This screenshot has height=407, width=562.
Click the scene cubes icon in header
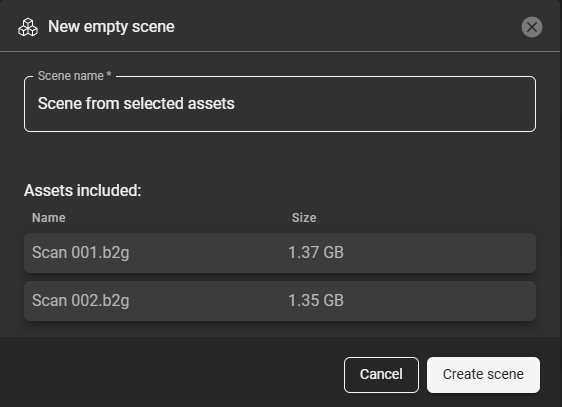(28, 27)
